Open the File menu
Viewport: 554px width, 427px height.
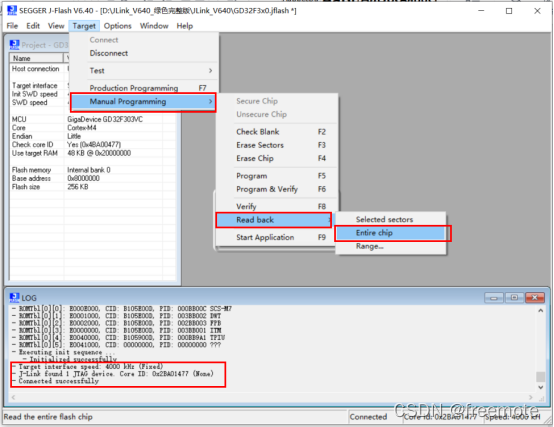coord(12,26)
